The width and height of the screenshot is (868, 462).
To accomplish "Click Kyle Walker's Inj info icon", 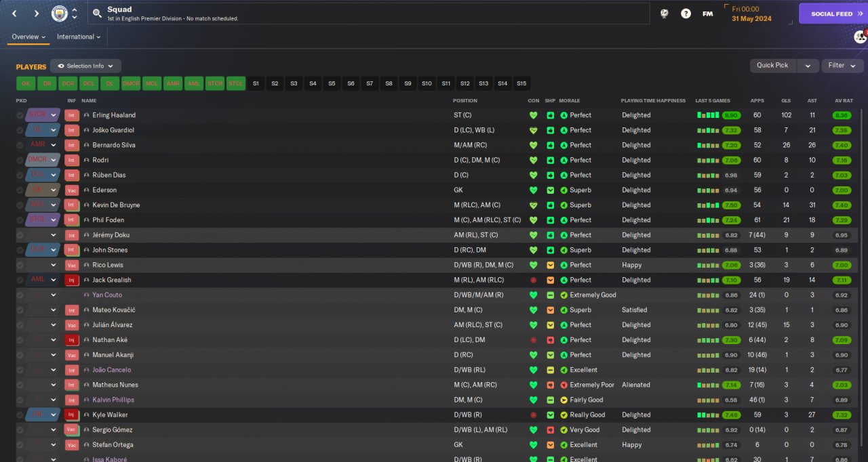I will pyautogui.click(x=71, y=415).
